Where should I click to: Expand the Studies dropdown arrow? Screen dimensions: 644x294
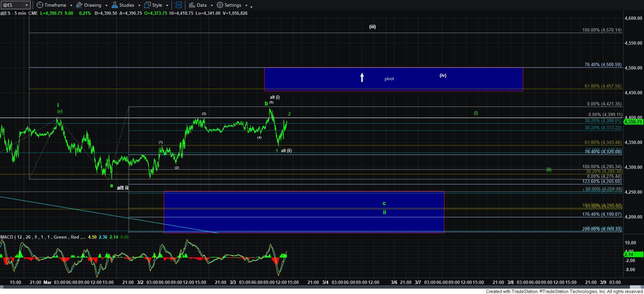point(139,5)
